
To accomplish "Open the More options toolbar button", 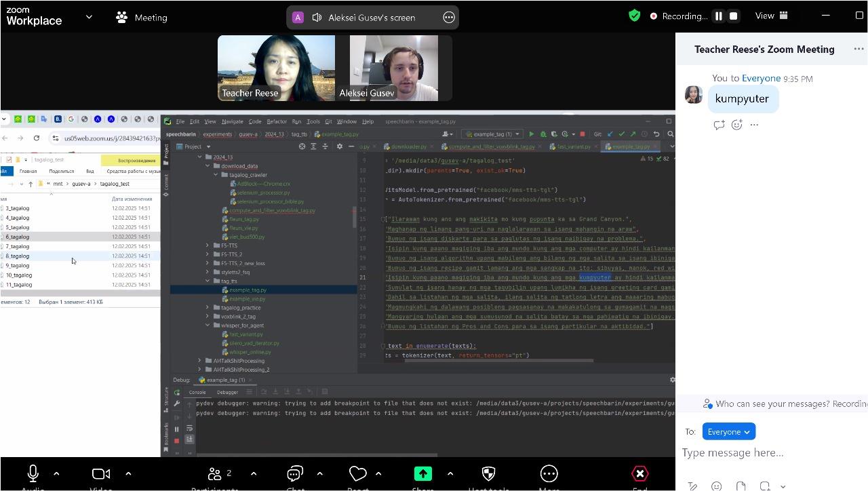I will click(549, 474).
